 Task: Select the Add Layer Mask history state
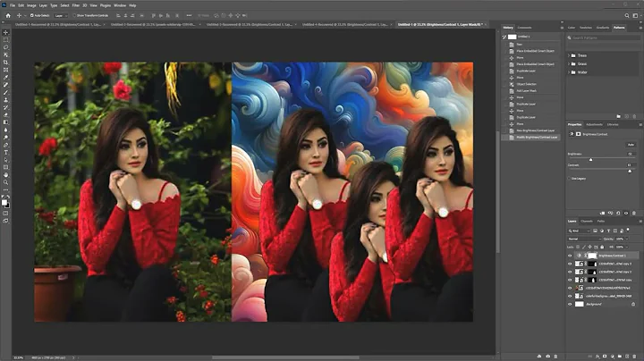pos(527,90)
